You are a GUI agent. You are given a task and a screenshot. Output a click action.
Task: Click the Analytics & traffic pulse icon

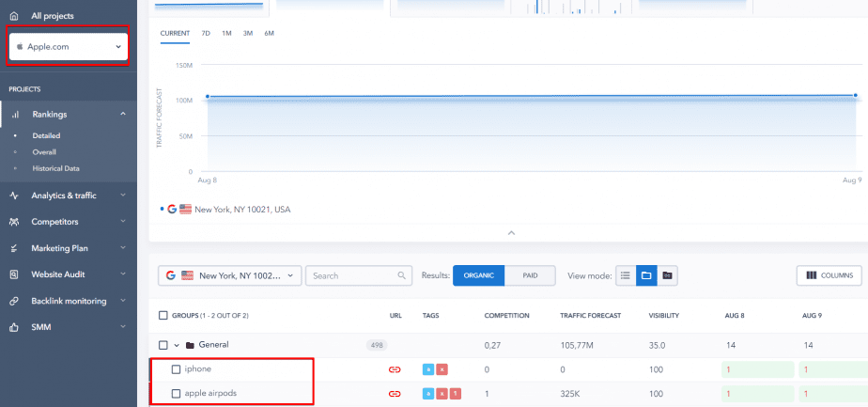(14, 196)
